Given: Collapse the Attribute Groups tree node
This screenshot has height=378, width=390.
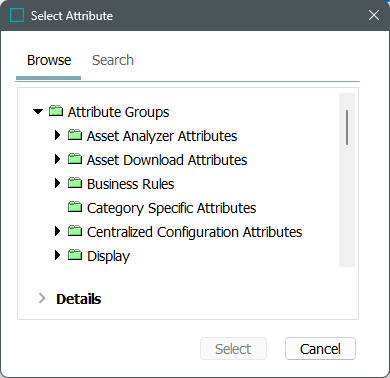Looking at the screenshot, I should pos(38,111).
